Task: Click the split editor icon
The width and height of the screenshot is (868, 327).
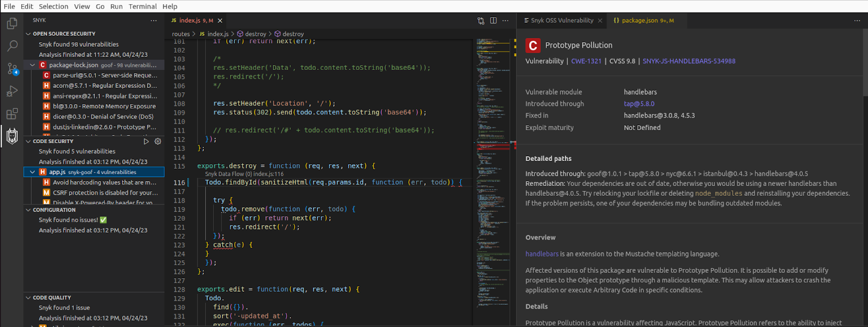Action: [x=493, y=21]
